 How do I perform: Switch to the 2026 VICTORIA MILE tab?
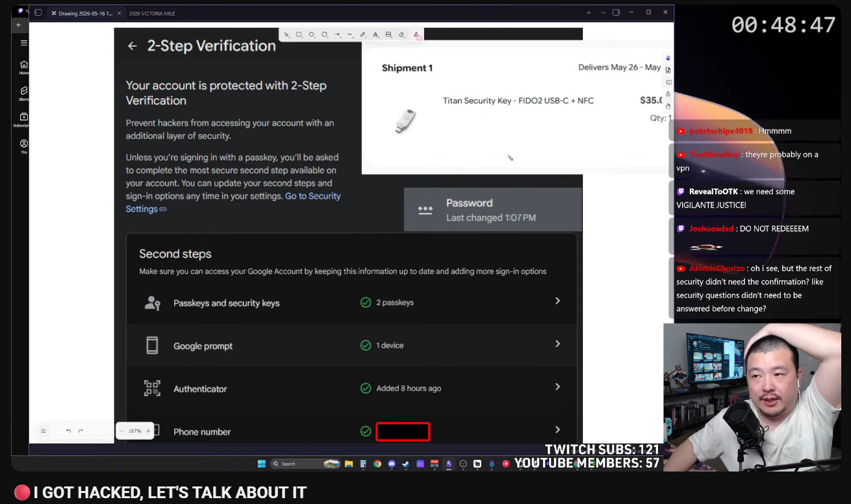click(x=152, y=13)
